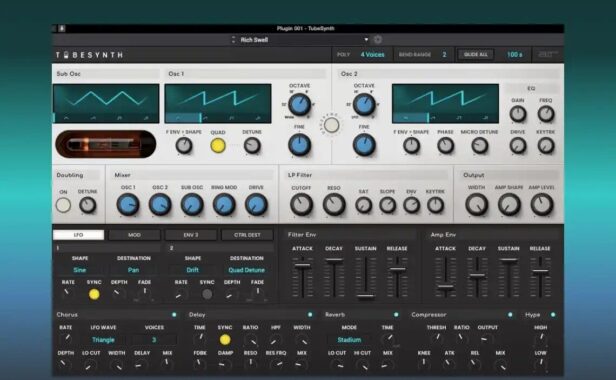Click the Mixer OSC 1 level knob
This screenshot has height=380, width=616.
click(128, 205)
